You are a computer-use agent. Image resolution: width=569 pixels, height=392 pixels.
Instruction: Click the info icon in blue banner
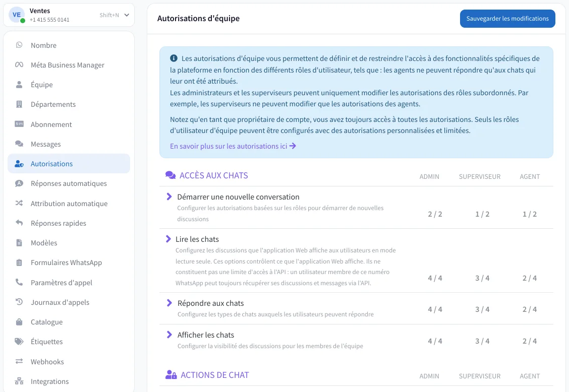174,58
